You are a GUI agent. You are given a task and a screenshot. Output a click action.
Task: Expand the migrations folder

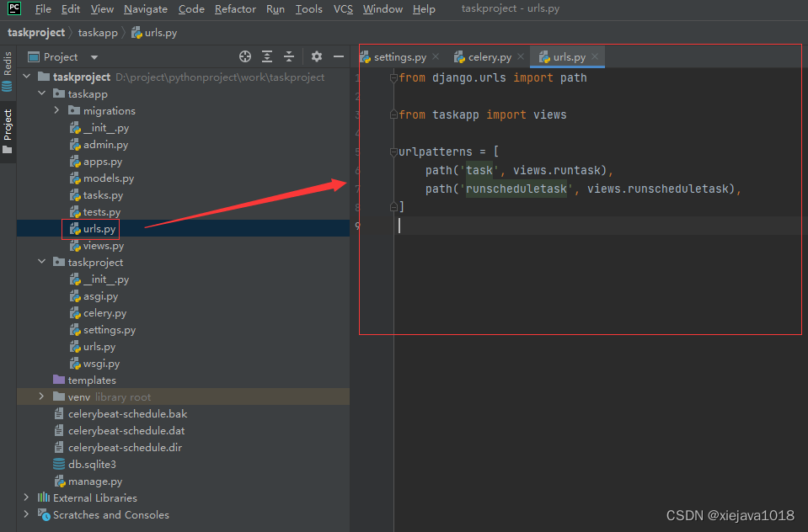[57, 110]
